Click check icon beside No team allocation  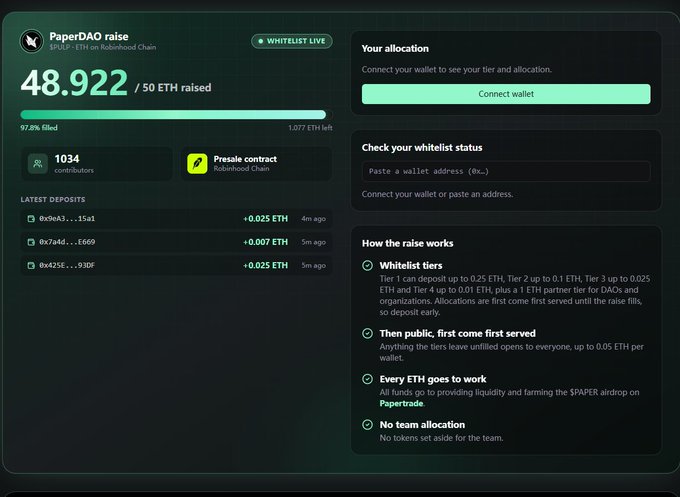[367, 425]
